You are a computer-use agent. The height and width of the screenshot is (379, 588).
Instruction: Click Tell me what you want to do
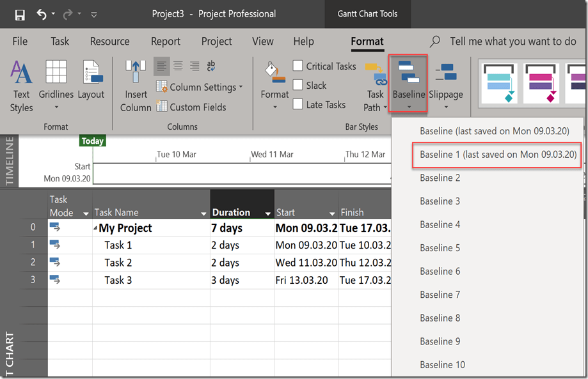coord(513,42)
